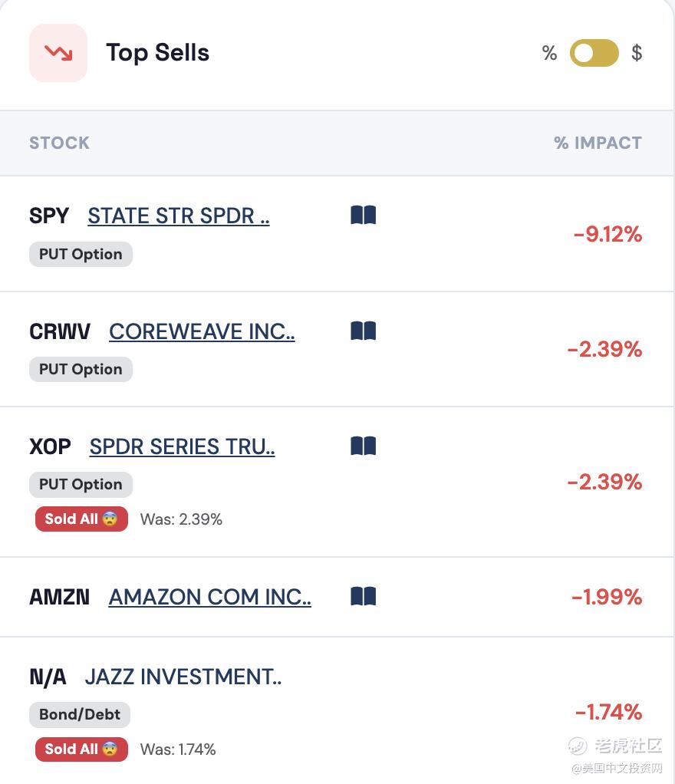
Task: Open the book icon beside CoreWeave
Action: click(364, 331)
